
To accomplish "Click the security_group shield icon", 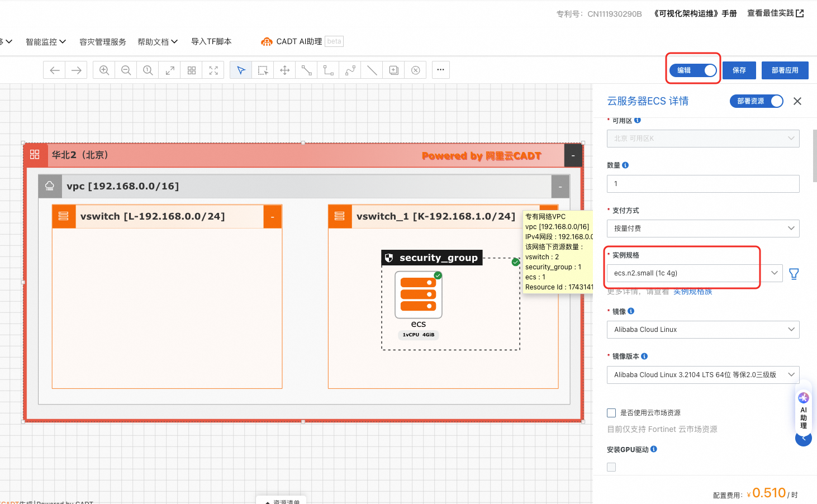I will coord(389,258).
